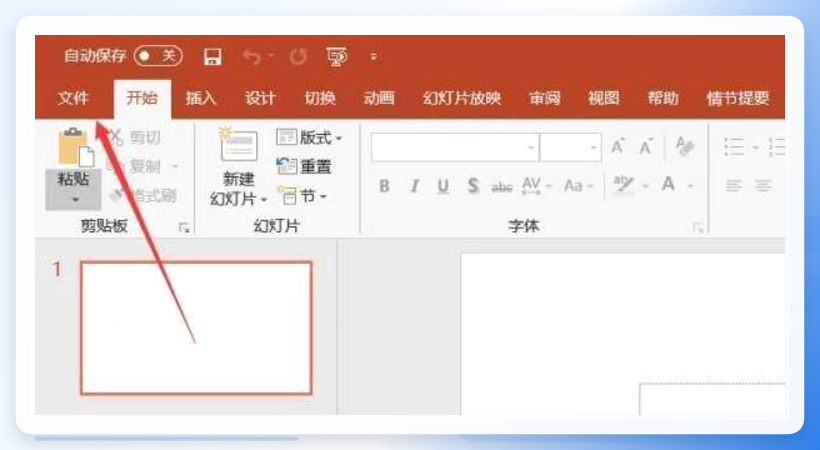The image size is (820, 450).
Task: Open the 动画 (Animations) tab
Action: pyautogui.click(x=379, y=98)
